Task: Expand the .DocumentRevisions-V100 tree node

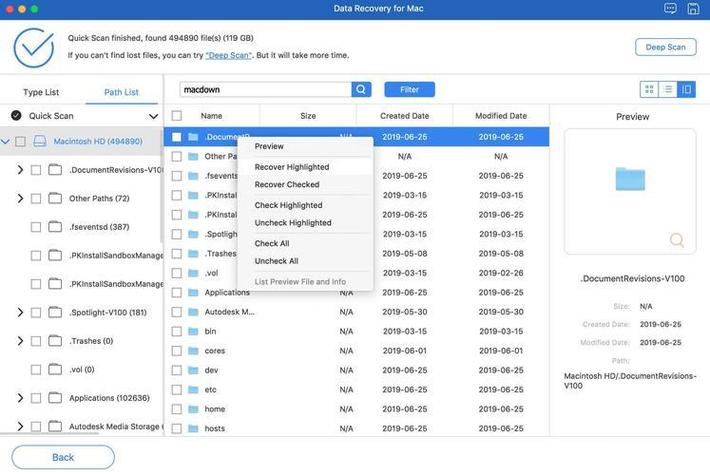Action: tap(20, 170)
